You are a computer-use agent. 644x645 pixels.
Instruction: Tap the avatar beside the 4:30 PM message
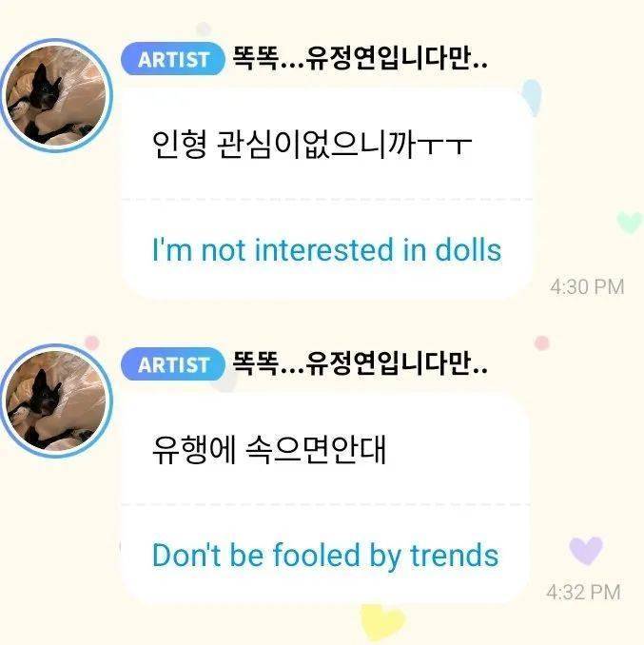coord(55,96)
